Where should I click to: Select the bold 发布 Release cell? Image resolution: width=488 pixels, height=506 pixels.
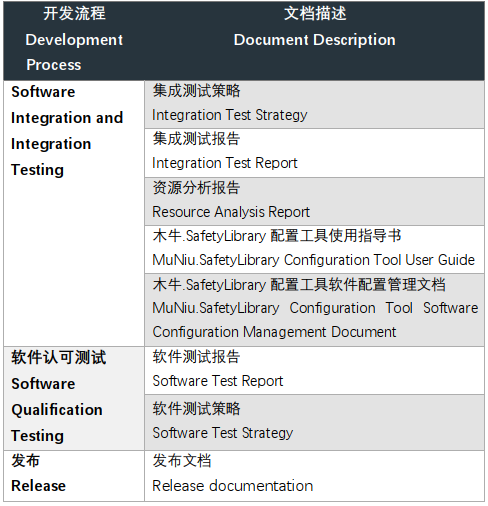(x=74, y=476)
